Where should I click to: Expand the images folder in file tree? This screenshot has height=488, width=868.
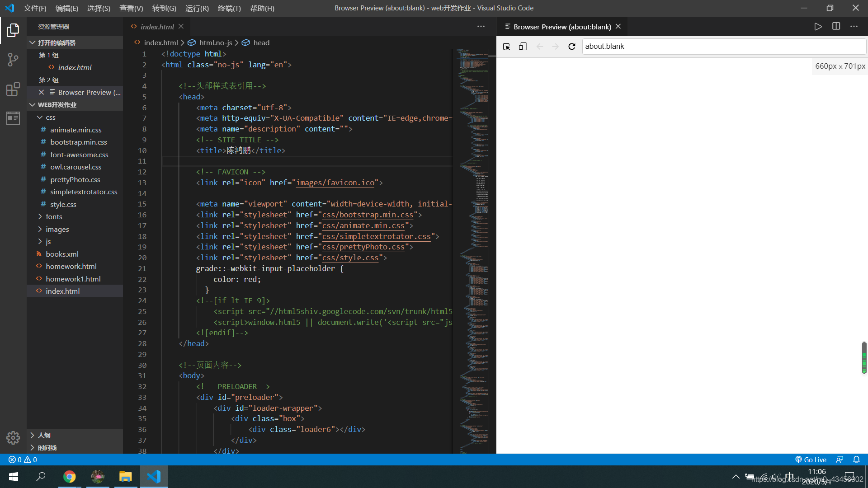[x=57, y=229]
